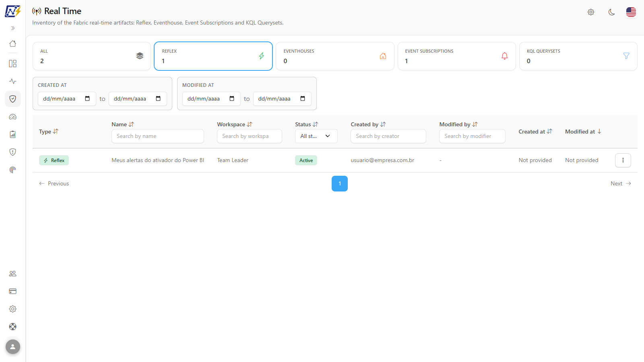The width and height of the screenshot is (644, 362).
Task: Open the user avatar at the sidebar bottom
Action: (x=13, y=347)
